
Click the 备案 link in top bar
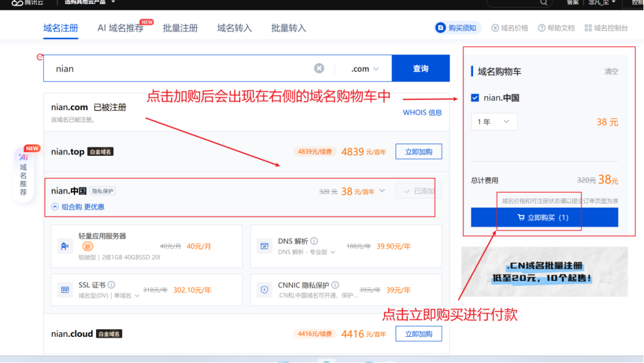pyautogui.click(x=572, y=2)
